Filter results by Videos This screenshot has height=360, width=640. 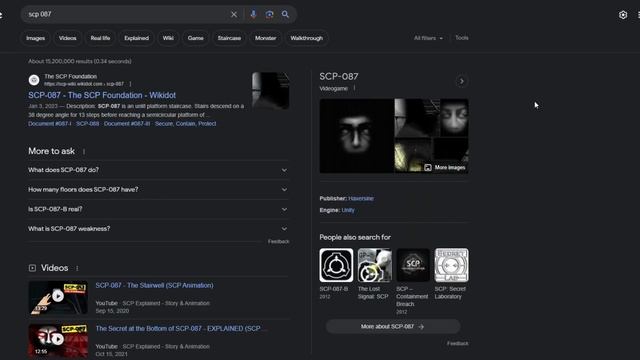pos(67,38)
